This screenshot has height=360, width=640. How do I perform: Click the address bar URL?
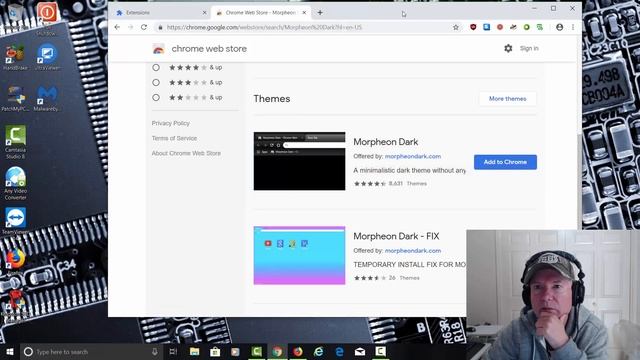(x=264, y=27)
